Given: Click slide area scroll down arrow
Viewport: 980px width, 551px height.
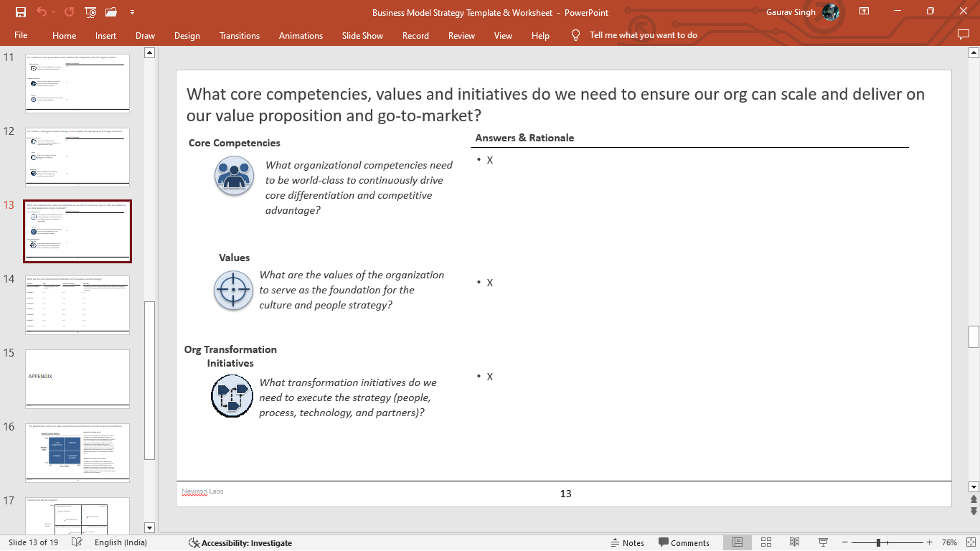Looking at the screenshot, I should [974, 486].
